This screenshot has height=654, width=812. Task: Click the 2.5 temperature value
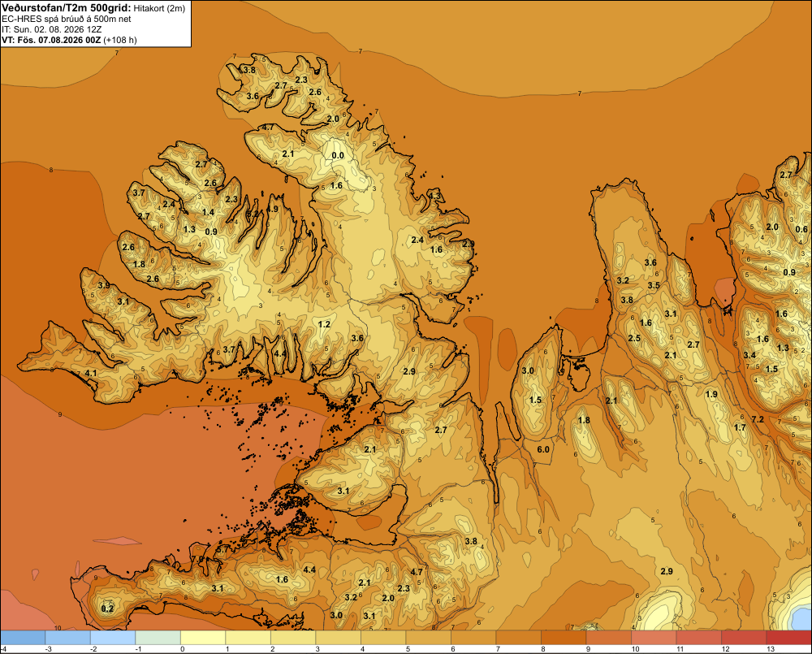click(x=634, y=339)
